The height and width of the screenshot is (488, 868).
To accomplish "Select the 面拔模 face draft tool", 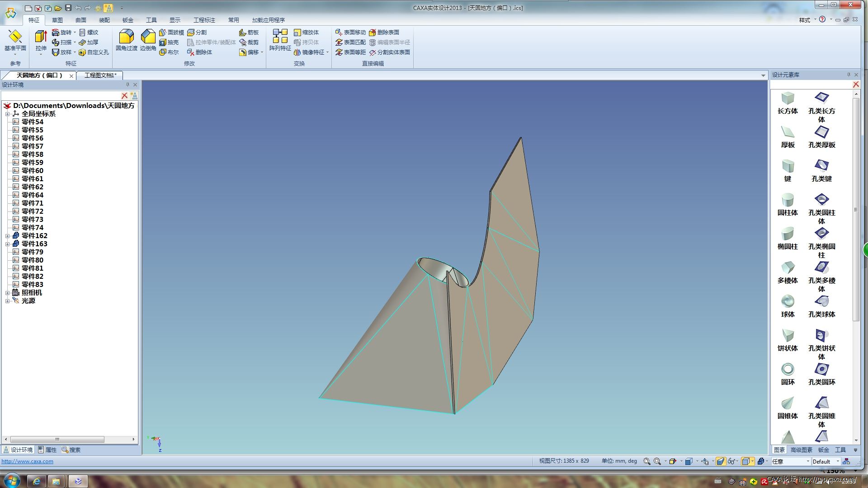I will tap(171, 33).
